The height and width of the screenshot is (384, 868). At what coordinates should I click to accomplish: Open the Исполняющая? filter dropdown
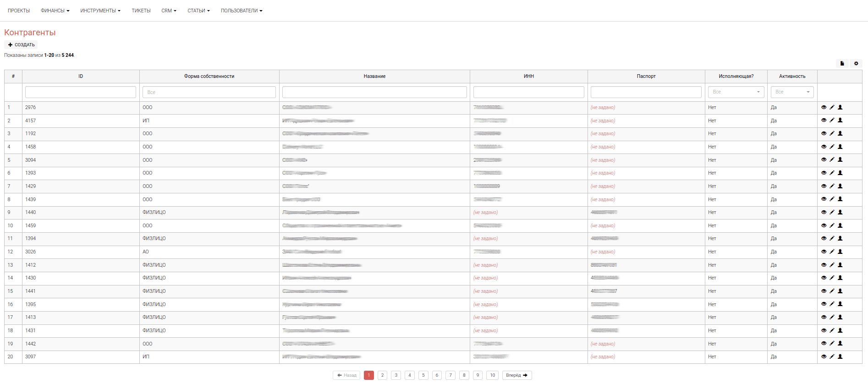coord(736,92)
